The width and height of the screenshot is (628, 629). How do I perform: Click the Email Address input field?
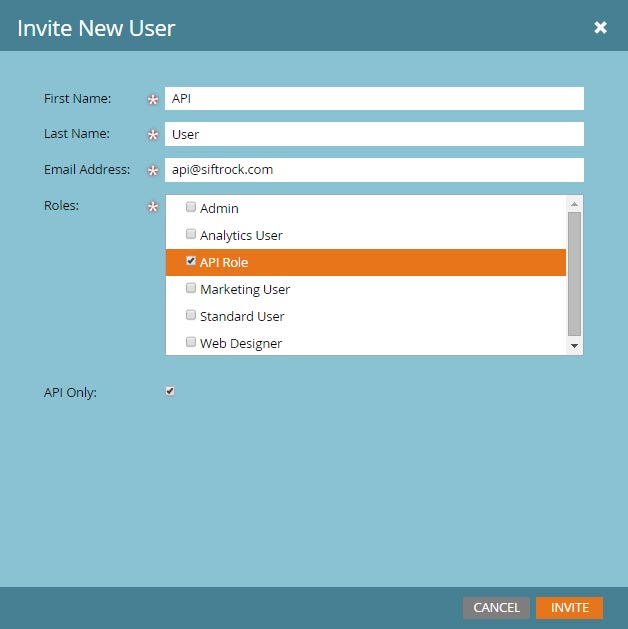[374, 170]
